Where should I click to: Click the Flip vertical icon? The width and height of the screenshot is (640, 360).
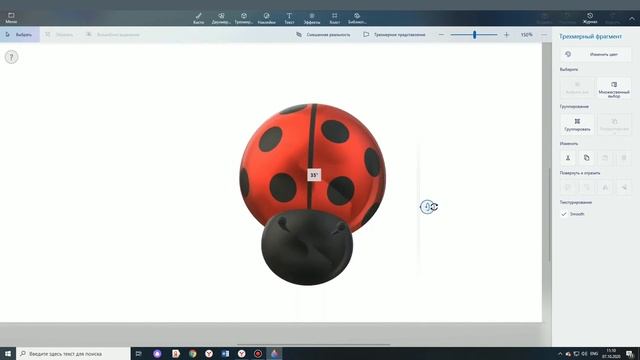click(624, 187)
